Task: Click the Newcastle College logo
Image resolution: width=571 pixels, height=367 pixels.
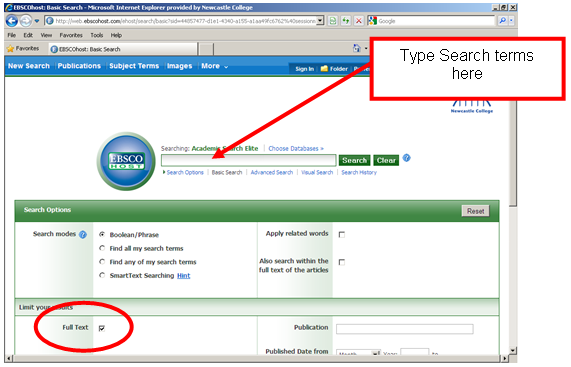Action: coord(472,106)
